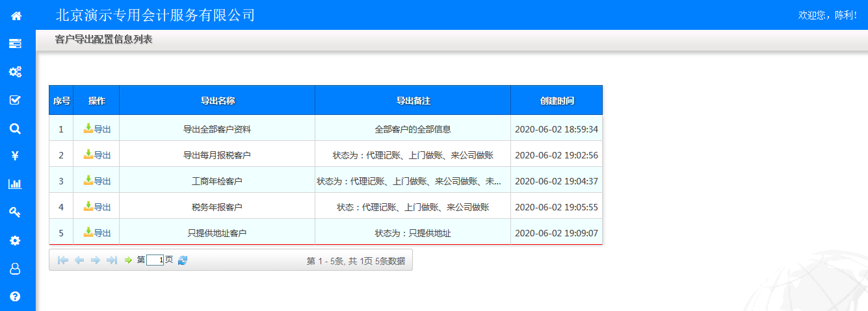Refresh the list with pager refresh icon
Screen dimensions: 868x311
tap(183, 260)
